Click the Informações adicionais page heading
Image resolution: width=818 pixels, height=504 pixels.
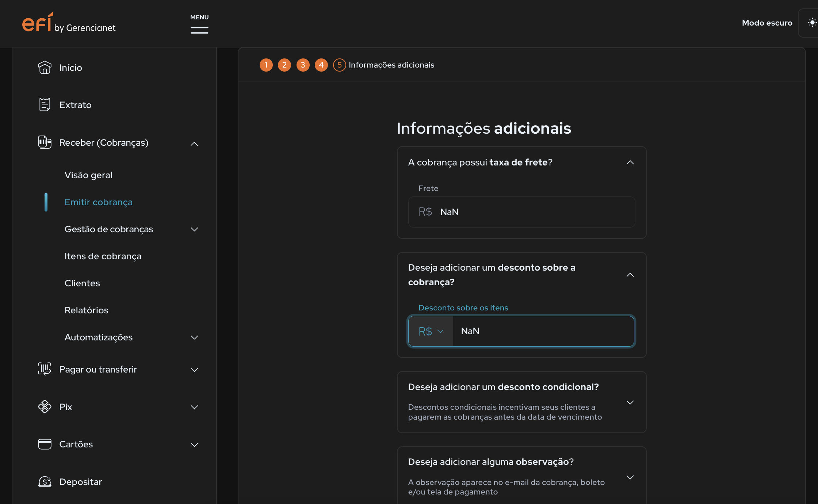[x=484, y=129]
